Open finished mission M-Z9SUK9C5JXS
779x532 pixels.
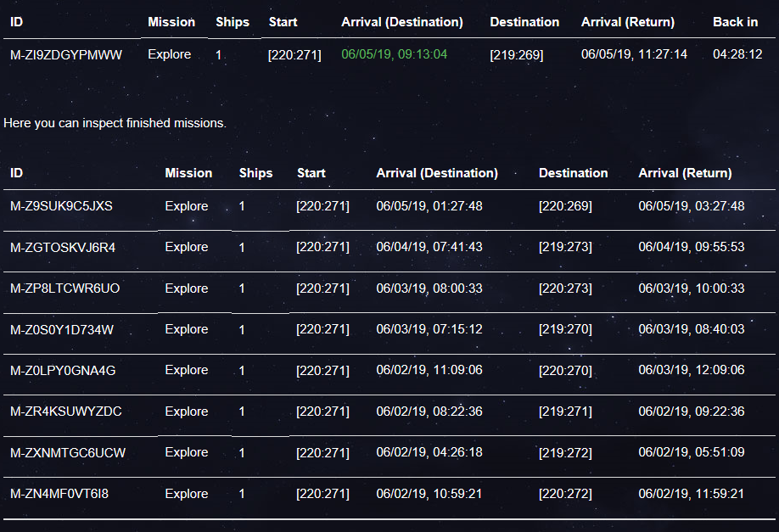coord(61,206)
